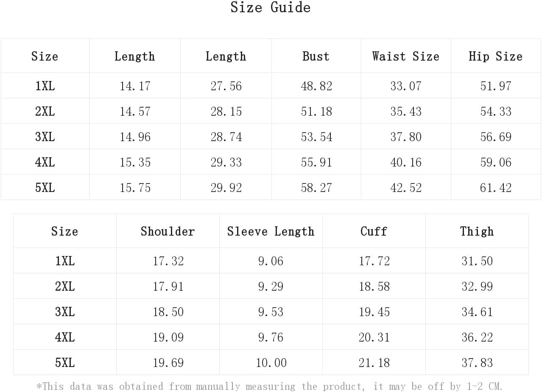Select the Bust column header
The height and width of the screenshot is (392, 542).
coord(316,56)
